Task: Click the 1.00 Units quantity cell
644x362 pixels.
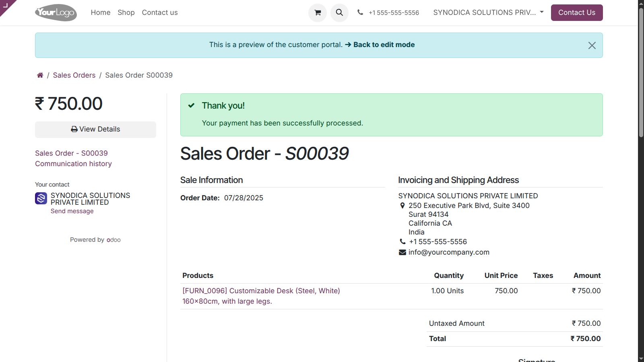Action: [447, 291]
